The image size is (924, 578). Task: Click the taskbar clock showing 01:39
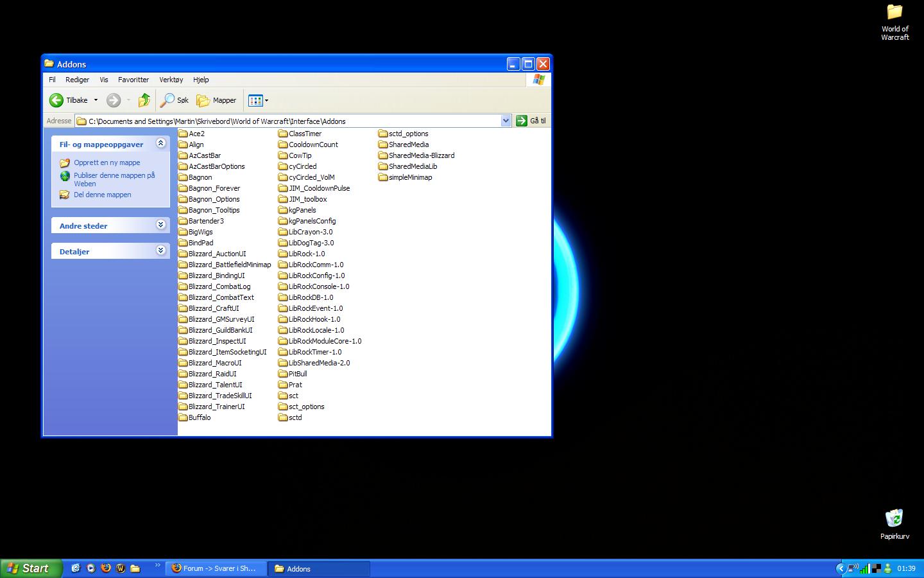pos(906,568)
